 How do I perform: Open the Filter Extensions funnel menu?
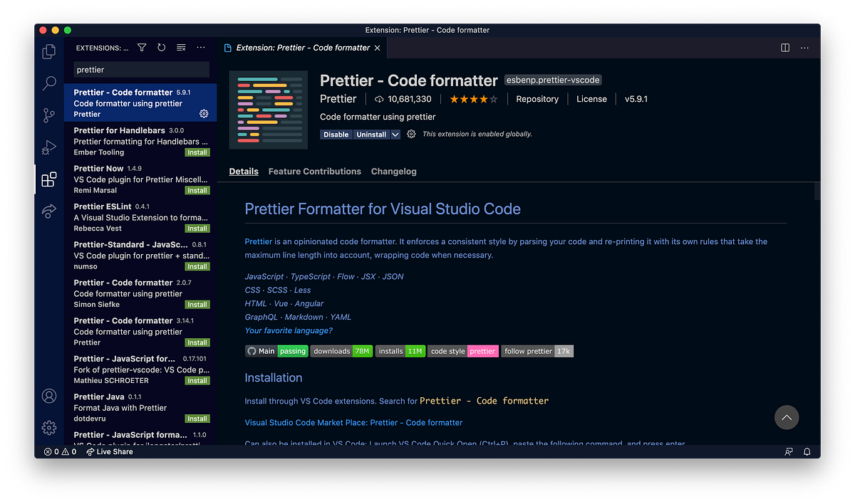[142, 47]
